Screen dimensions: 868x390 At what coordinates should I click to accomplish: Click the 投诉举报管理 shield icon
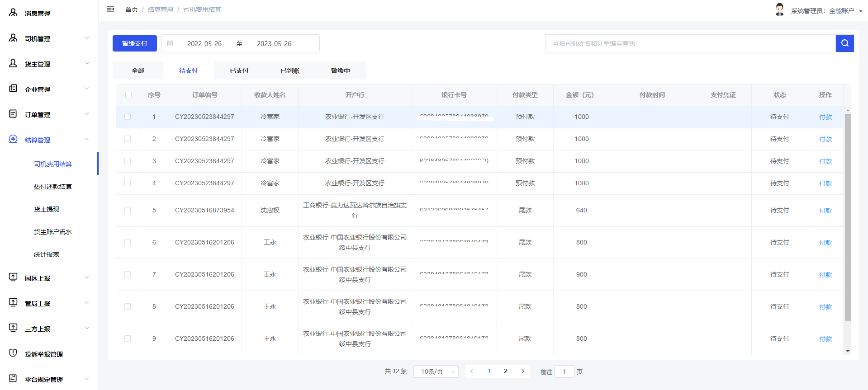coord(13,353)
